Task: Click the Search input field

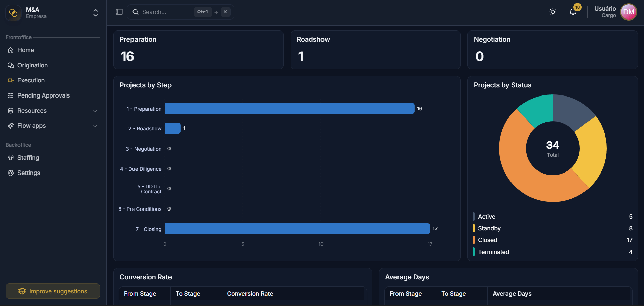Action: pyautogui.click(x=181, y=12)
